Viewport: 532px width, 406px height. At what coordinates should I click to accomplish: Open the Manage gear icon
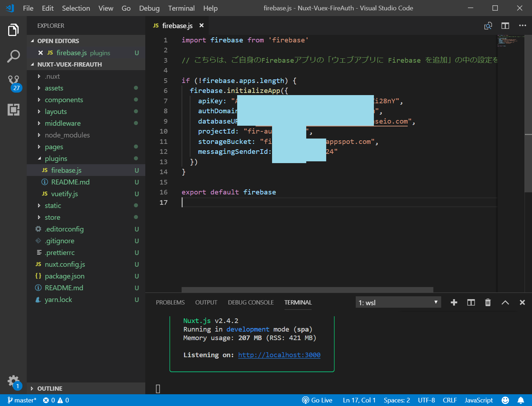[x=14, y=382]
